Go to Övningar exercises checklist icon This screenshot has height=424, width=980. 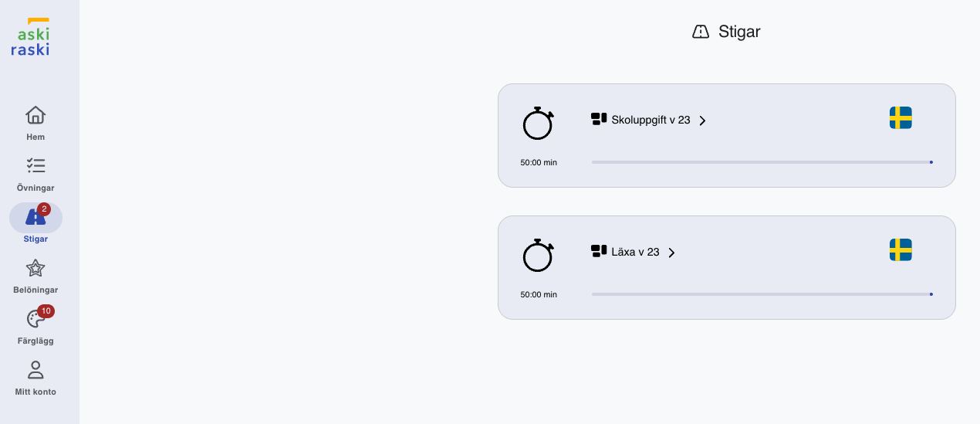click(35, 166)
